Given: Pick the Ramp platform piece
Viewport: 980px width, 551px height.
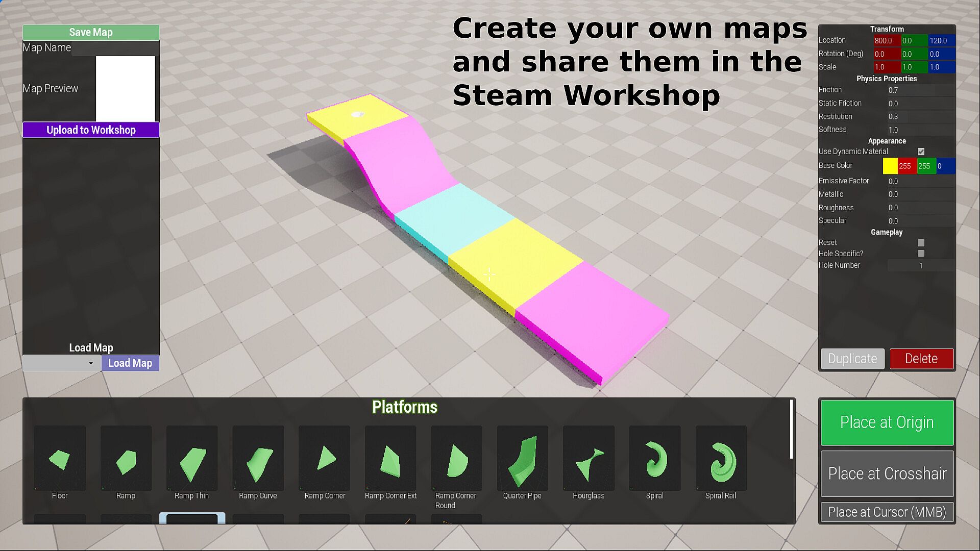Looking at the screenshot, I should (x=126, y=459).
